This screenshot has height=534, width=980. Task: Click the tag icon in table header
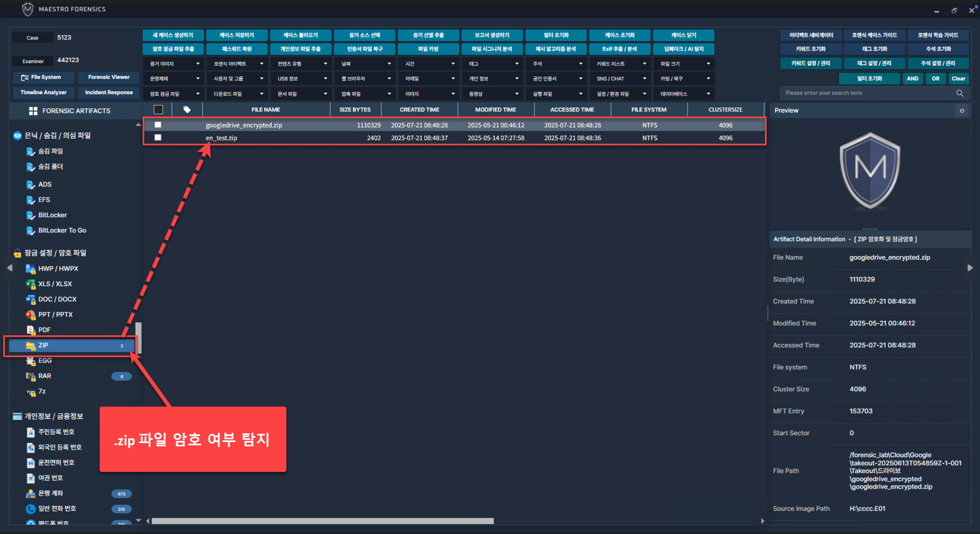[187, 110]
